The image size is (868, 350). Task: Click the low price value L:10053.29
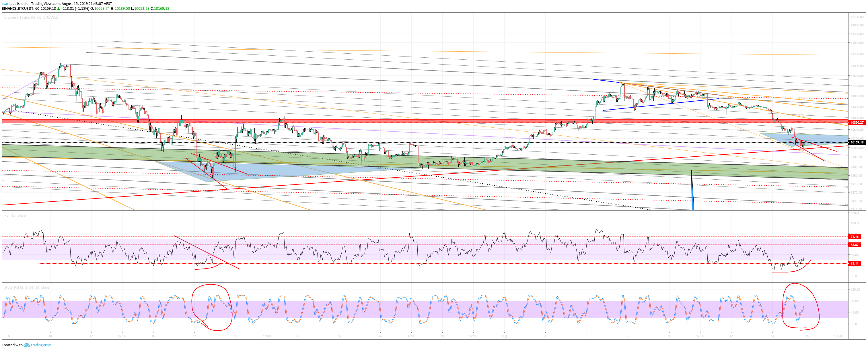[140, 8]
